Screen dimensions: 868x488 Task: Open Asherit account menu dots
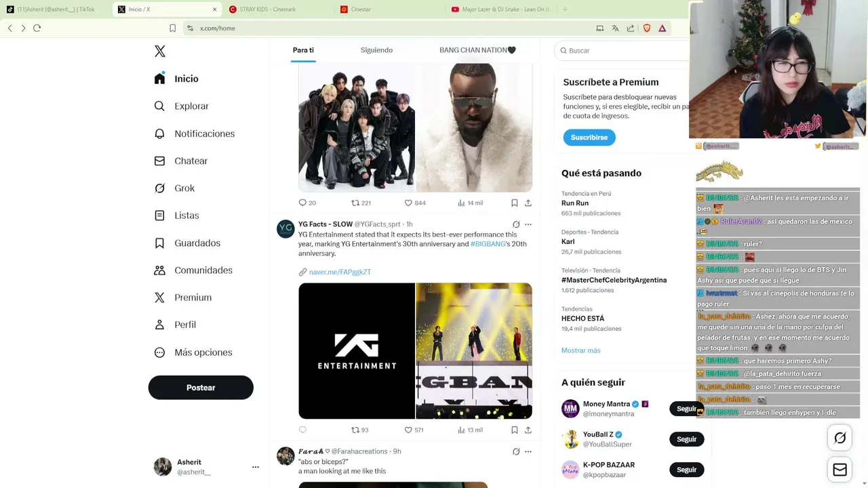pos(256,467)
